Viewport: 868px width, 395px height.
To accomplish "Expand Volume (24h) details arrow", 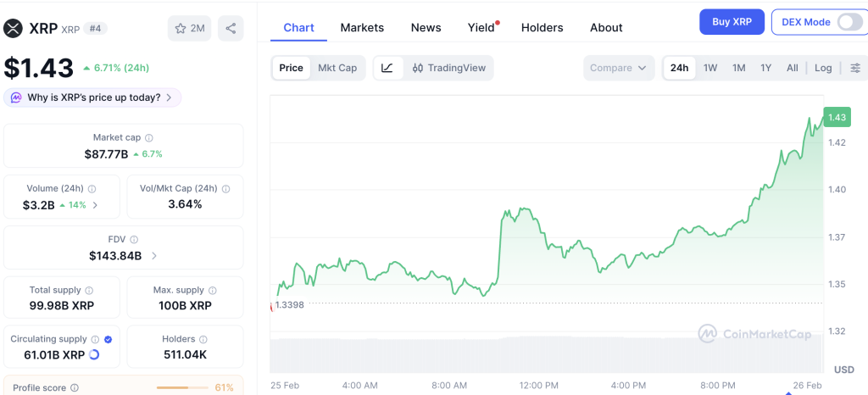I will [x=95, y=204].
